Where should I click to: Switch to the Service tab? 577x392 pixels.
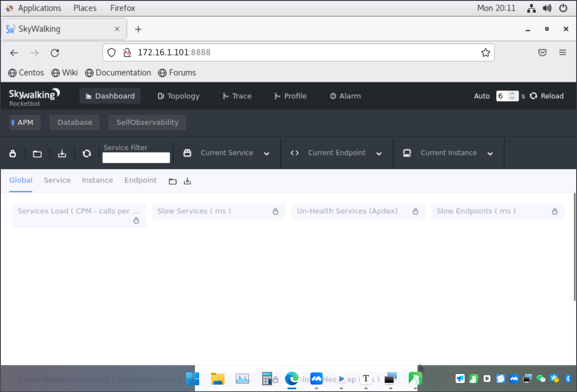tap(57, 180)
